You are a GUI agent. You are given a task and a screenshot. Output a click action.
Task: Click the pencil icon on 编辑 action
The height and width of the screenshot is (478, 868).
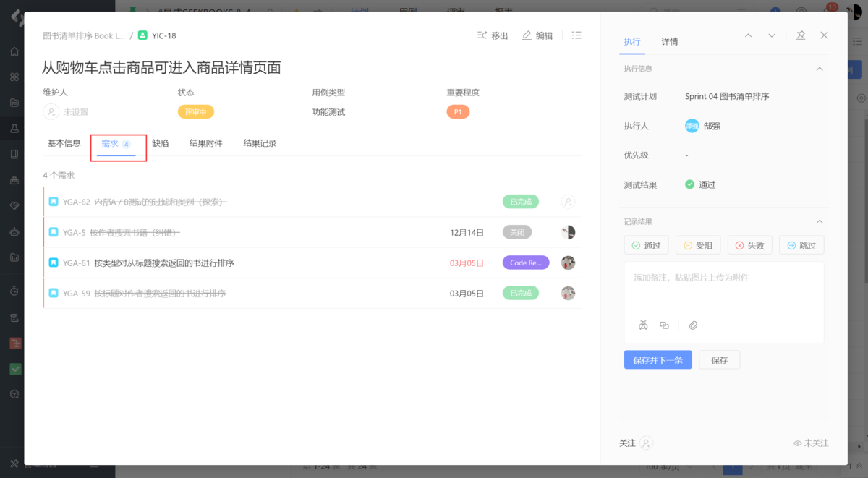527,35
